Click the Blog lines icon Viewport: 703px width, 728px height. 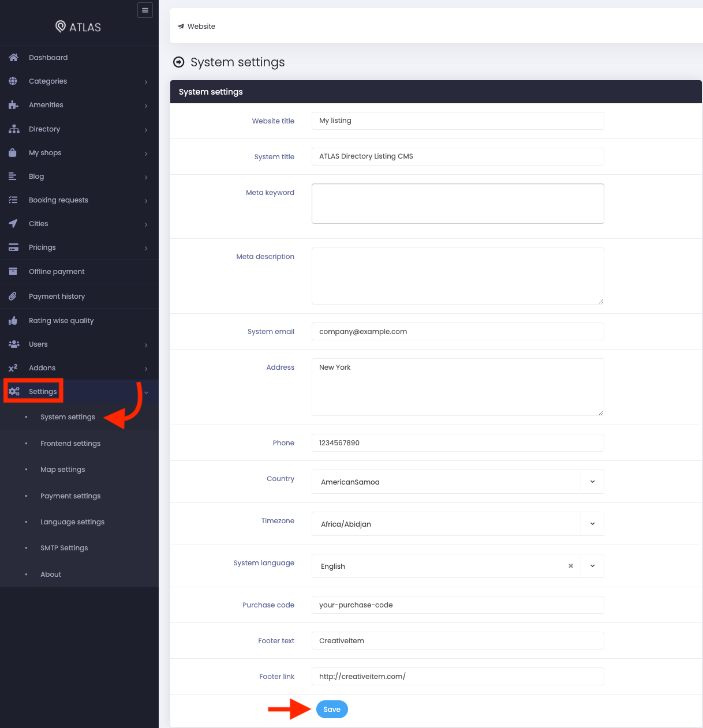[13, 177]
